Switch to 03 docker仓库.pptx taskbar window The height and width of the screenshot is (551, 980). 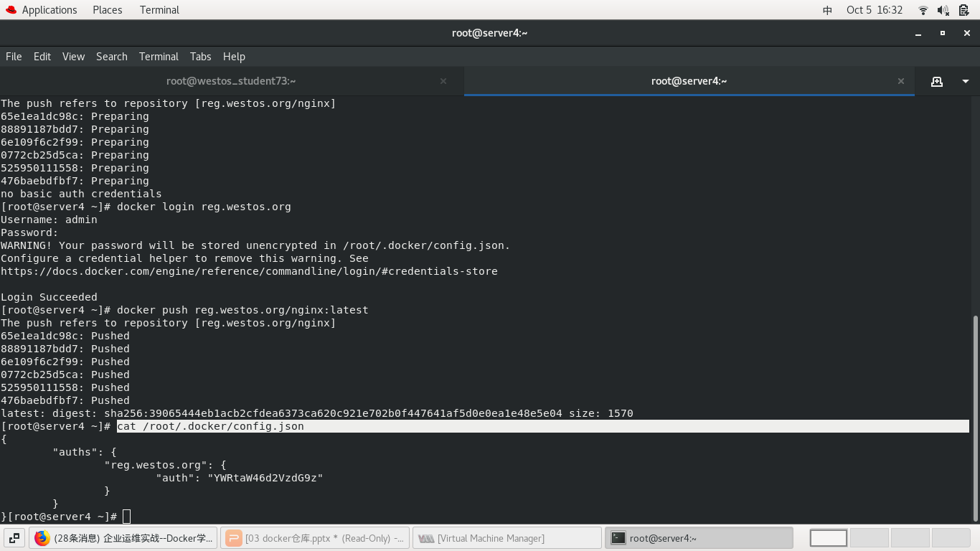click(x=315, y=538)
